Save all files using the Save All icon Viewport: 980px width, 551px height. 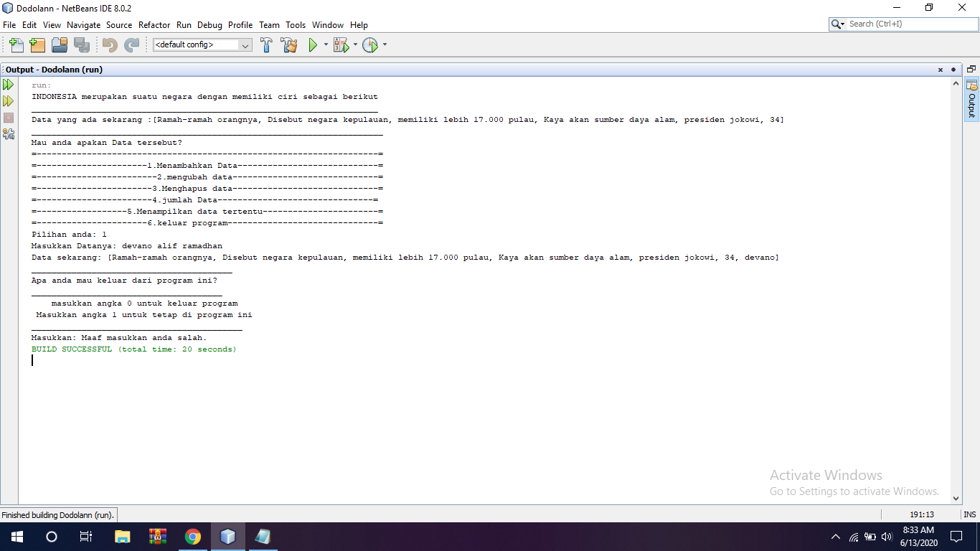pos(81,44)
